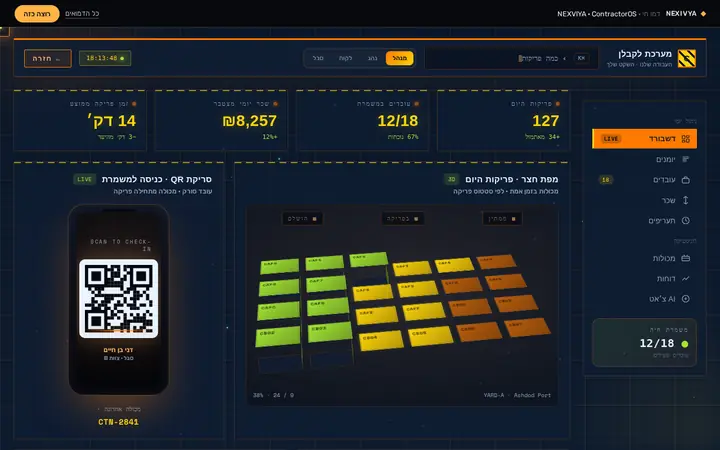Click the רוצה כזה orange button

tap(37, 14)
